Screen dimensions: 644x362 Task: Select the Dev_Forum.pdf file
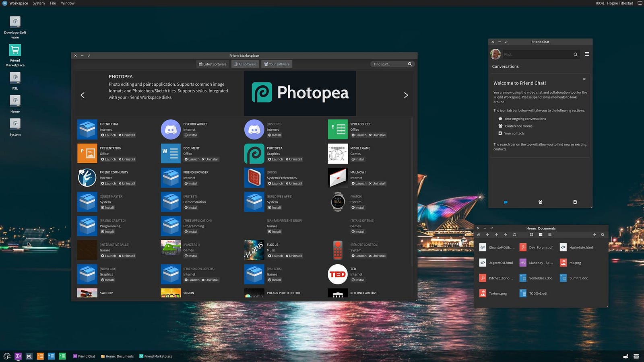click(x=536, y=247)
